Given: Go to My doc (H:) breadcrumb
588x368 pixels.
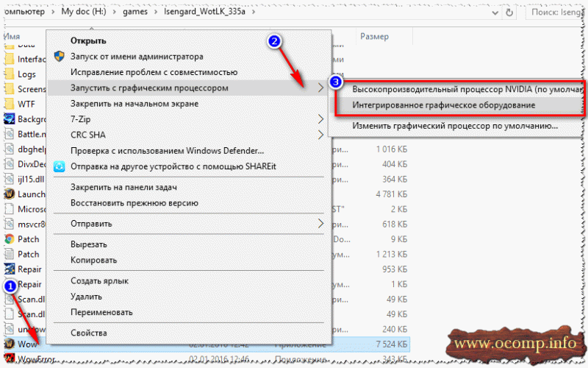Looking at the screenshot, I should (84, 12).
